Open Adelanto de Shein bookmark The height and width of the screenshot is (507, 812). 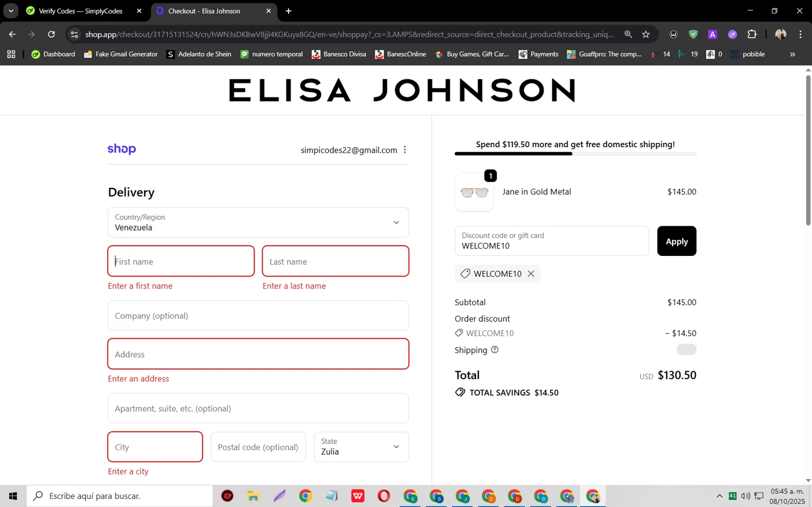[199, 54]
